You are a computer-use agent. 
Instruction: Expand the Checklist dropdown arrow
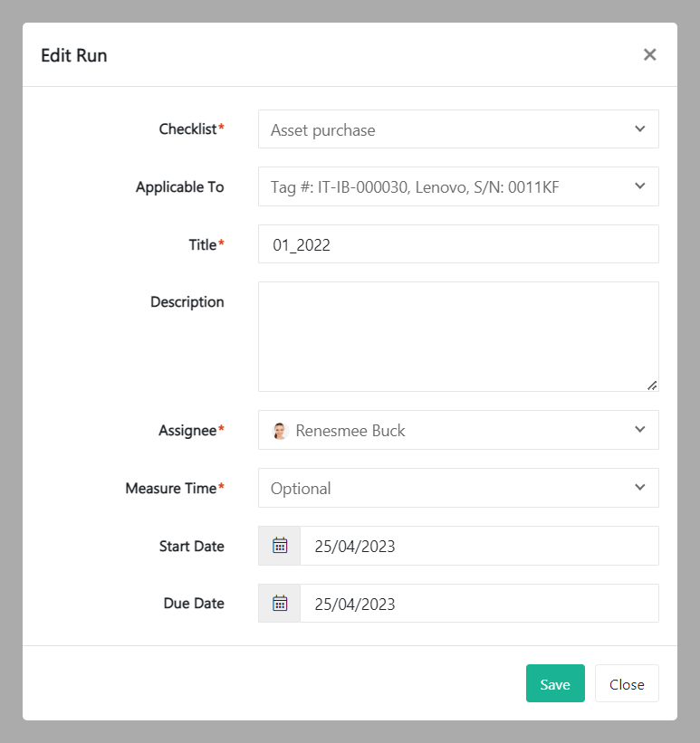pos(639,129)
